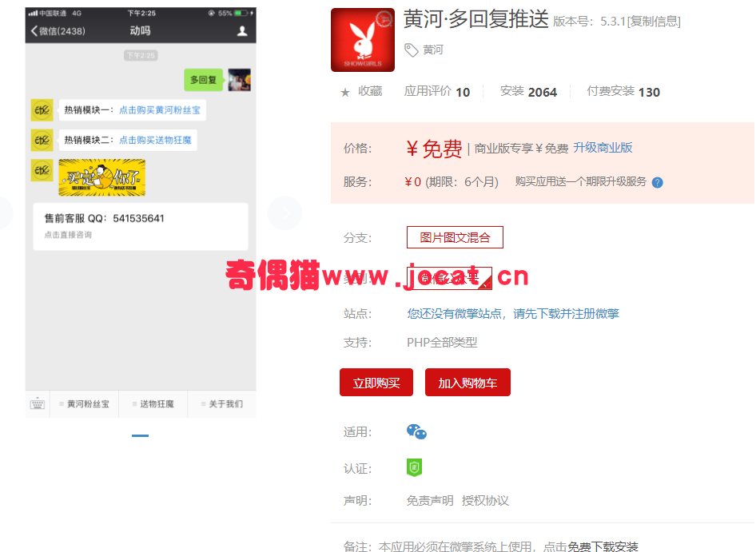The width and height of the screenshot is (756, 552).
Task: Click the 应用评价 10 rating
Action: [x=437, y=92]
